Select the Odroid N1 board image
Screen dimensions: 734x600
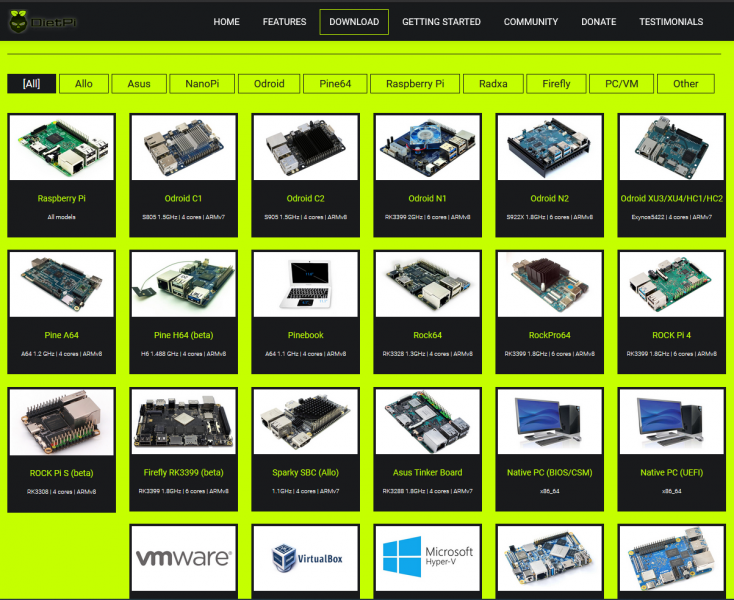(427, 147)
